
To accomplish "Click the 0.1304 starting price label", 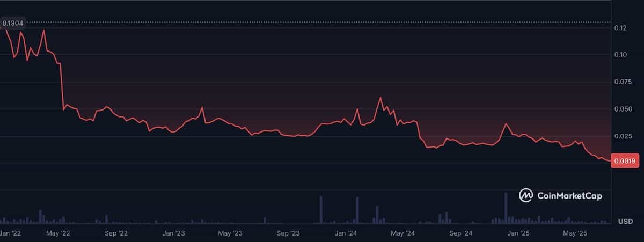I will pos(12,23).
